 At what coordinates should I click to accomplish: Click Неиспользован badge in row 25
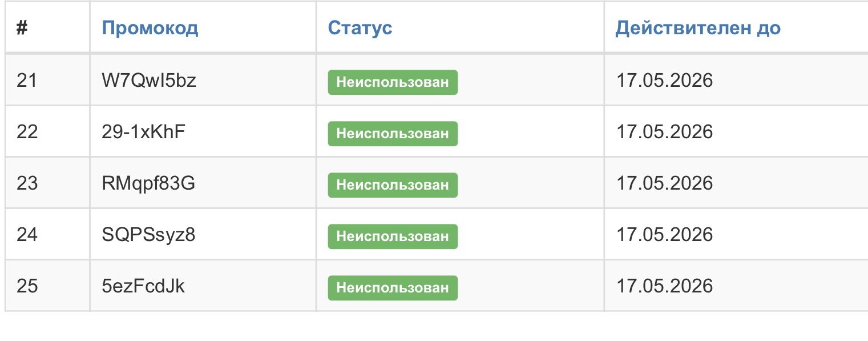393,288
